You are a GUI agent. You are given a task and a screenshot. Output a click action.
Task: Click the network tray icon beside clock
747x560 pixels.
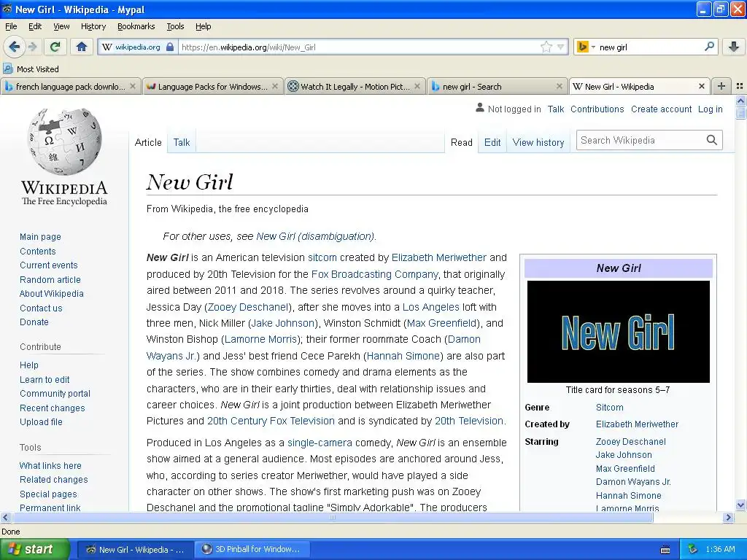[692, 549]
